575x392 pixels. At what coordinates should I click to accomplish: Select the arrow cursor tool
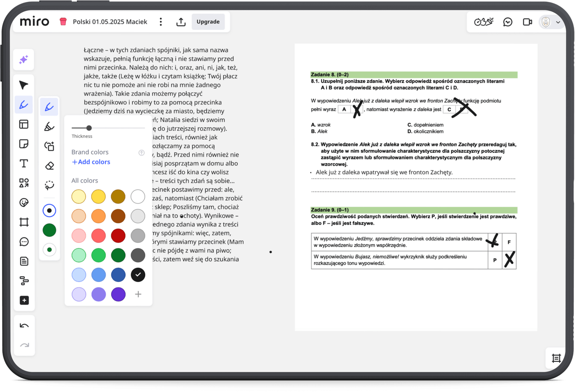click(24, 85)
